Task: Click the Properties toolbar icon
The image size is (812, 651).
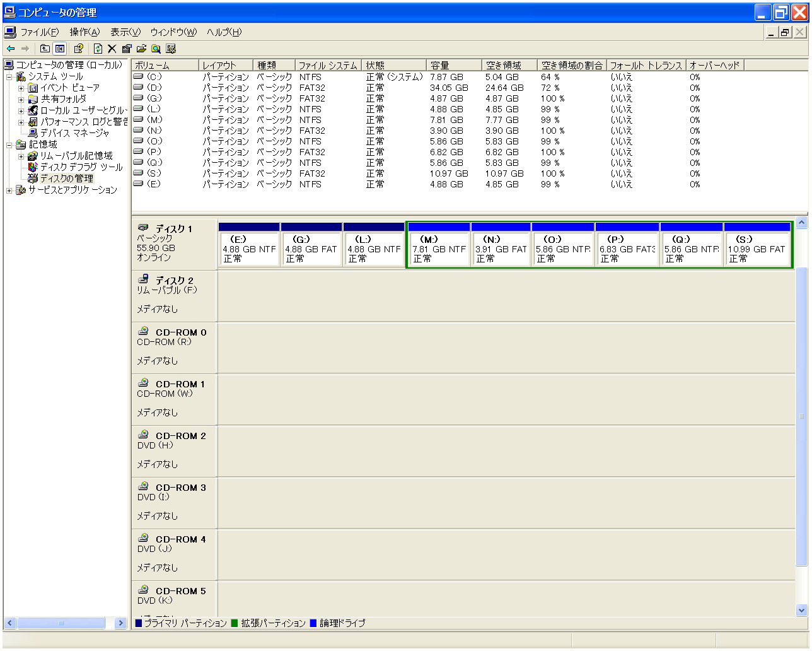Action: [x=127, y=49]
